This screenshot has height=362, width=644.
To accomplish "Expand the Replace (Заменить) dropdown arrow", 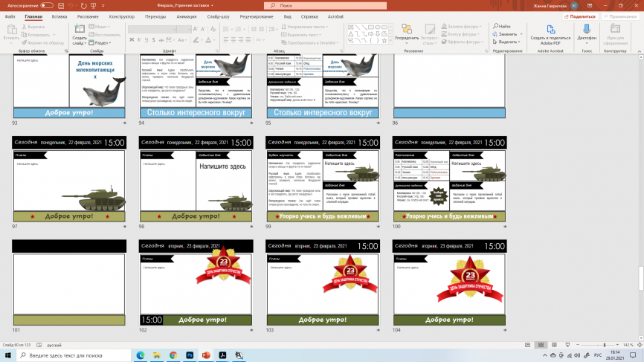I will (x=519, y=34).
